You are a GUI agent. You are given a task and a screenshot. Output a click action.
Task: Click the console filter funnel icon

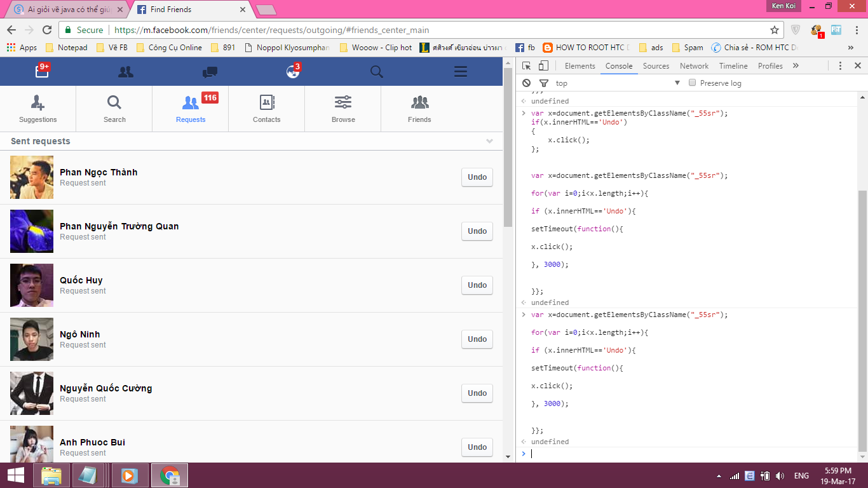[543, 83]
